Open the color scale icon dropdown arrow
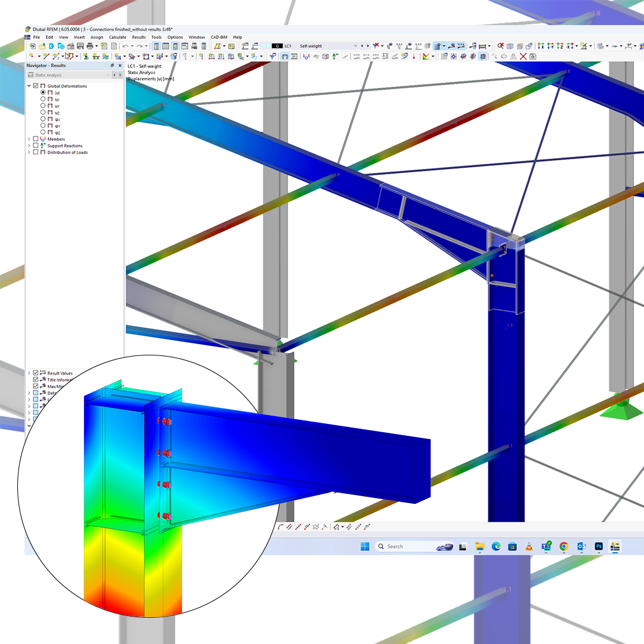This screenshot has height=644, width=644. [433, 56]
